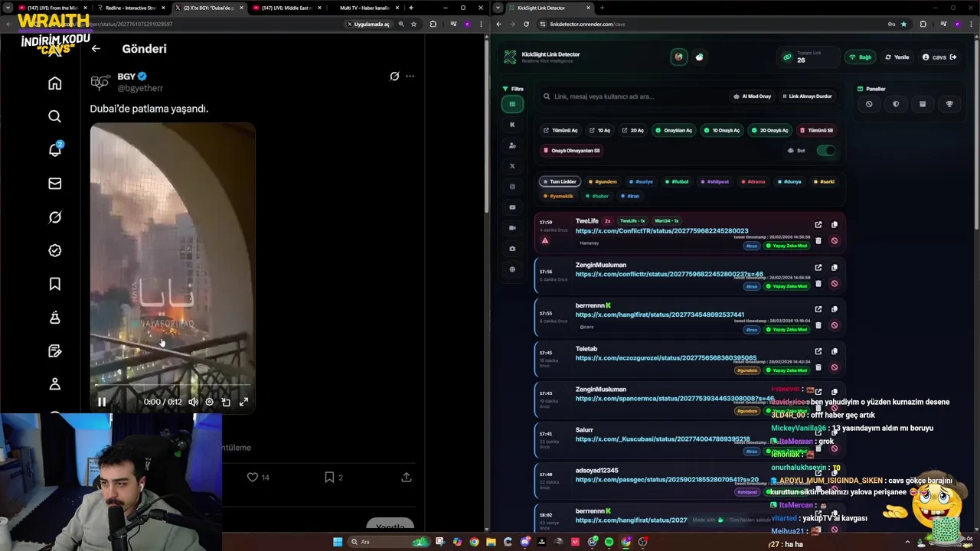Image resolution: width=980 pixels, height=551 pixels.
Task: Open X bookmarks icon in sidebar
Action: point(54,284)
